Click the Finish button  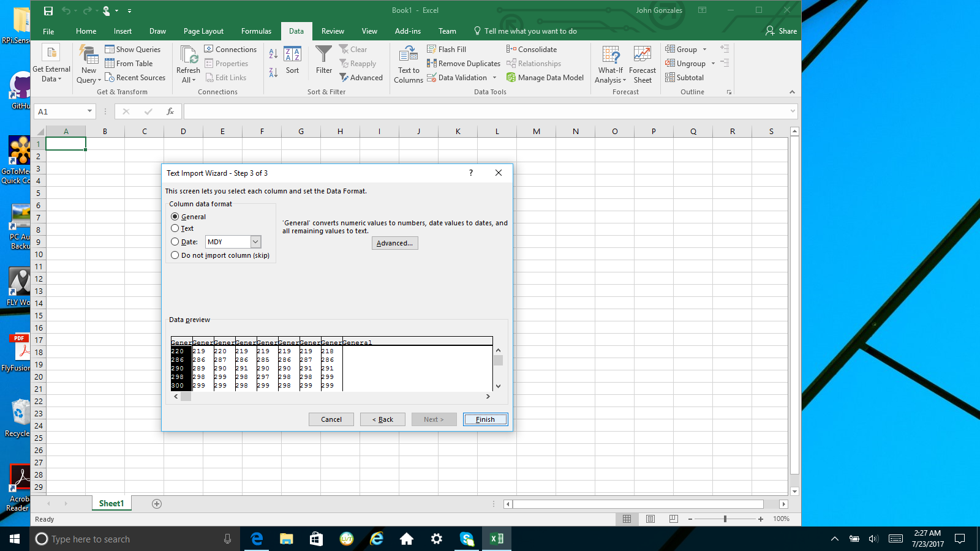484,419
